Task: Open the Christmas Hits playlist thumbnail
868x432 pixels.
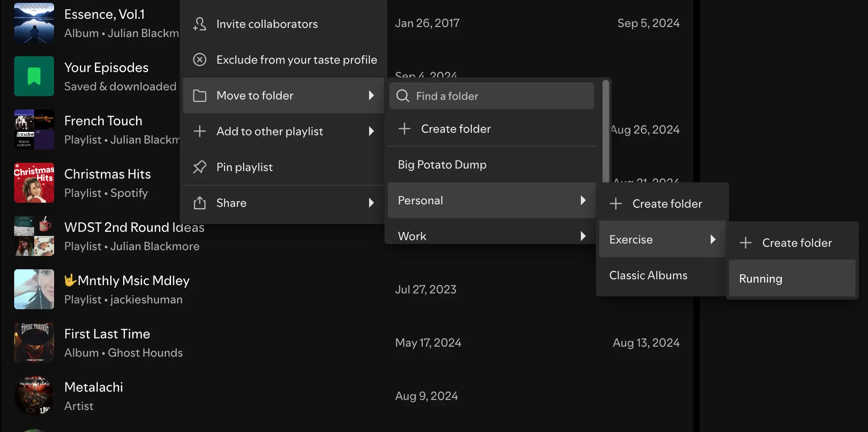Action: coord(34,183)
